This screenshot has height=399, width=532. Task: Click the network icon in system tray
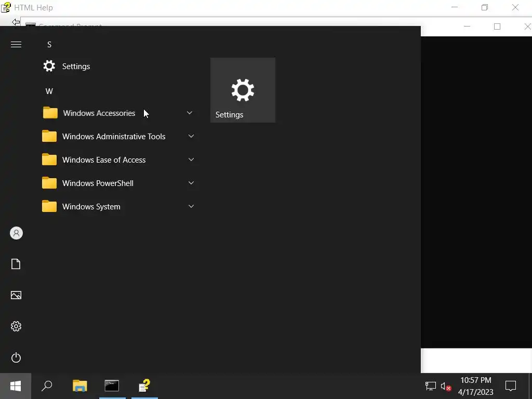coord(431,386)
